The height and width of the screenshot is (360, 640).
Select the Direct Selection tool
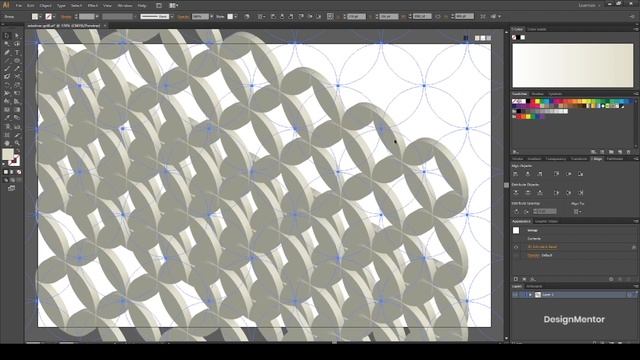17,36
